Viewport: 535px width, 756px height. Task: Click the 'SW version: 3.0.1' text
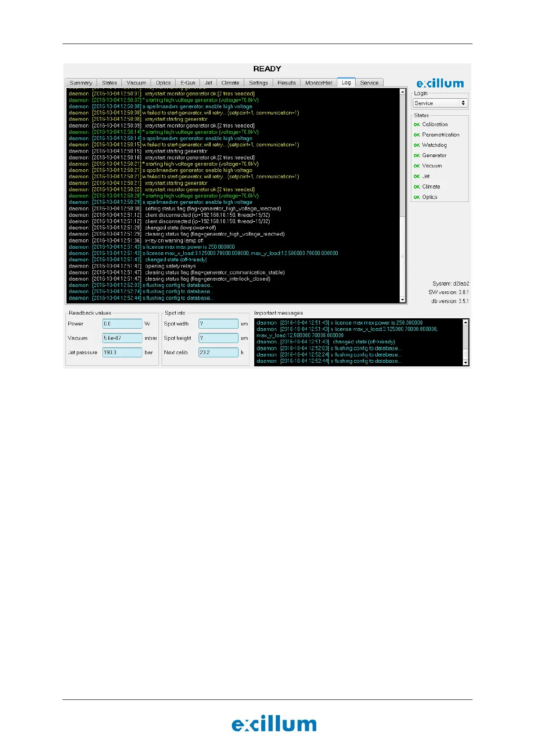[449, 292]
